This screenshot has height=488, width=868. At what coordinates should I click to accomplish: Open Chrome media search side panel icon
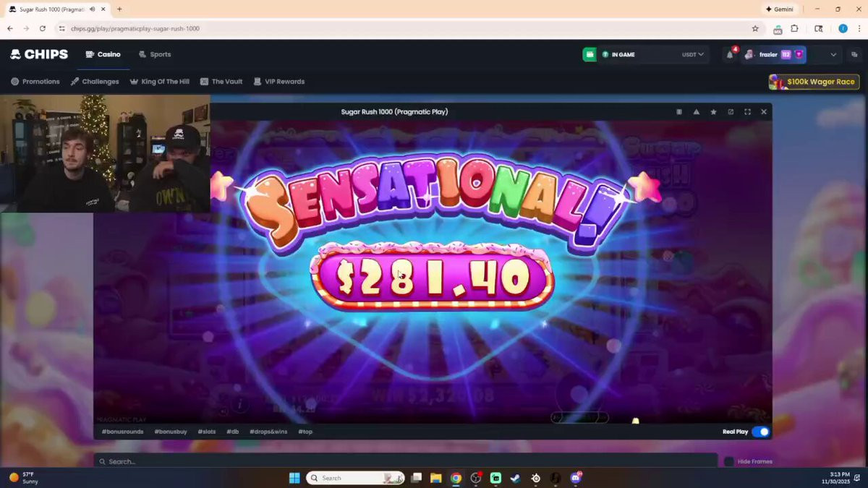818,28
